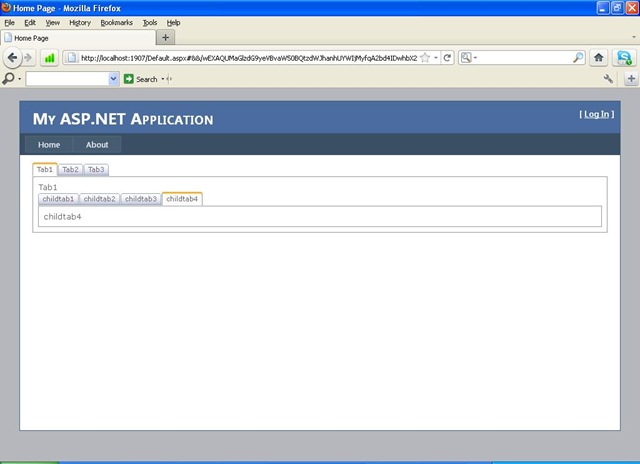Switch to Tab1
Image resolution: width=640 pixels, height=464 pixels.
(45, 169)
